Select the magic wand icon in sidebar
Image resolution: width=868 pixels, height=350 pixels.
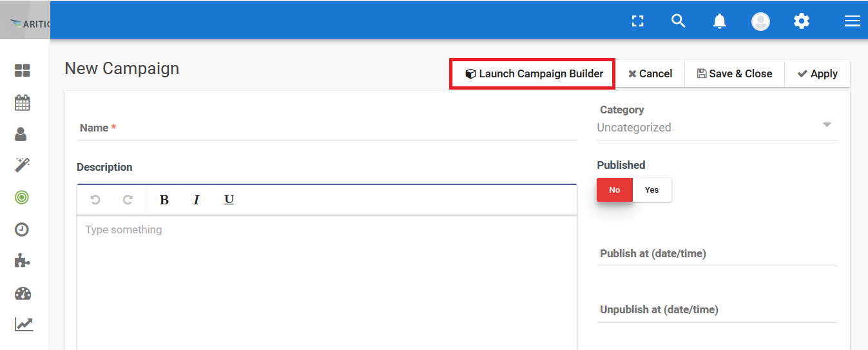pyautogui.click(x=23, y=165)
